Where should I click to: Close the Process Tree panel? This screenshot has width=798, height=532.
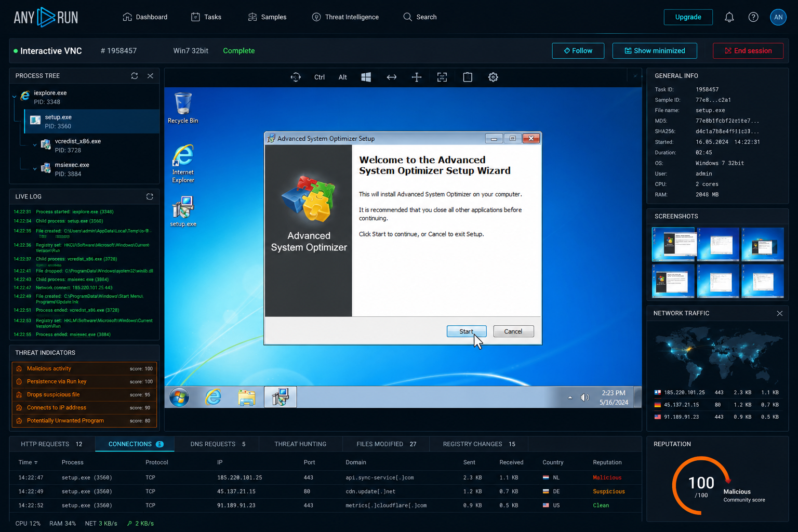coord(150,76)
